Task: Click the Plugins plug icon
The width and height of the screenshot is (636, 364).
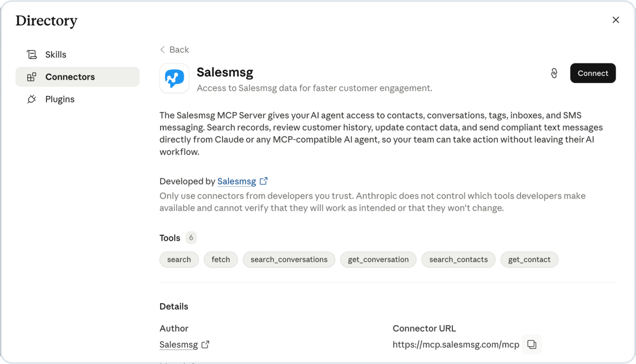Action: tap(32, 99)
